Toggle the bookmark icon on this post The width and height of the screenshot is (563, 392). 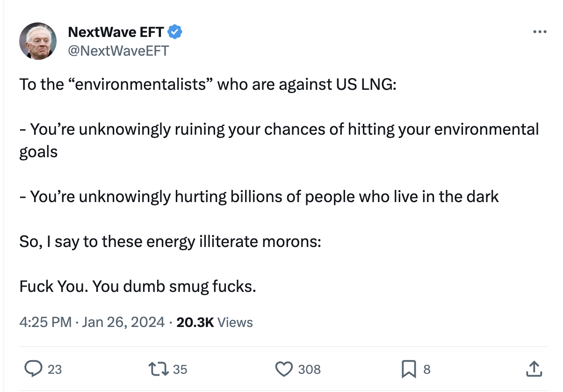409,369
